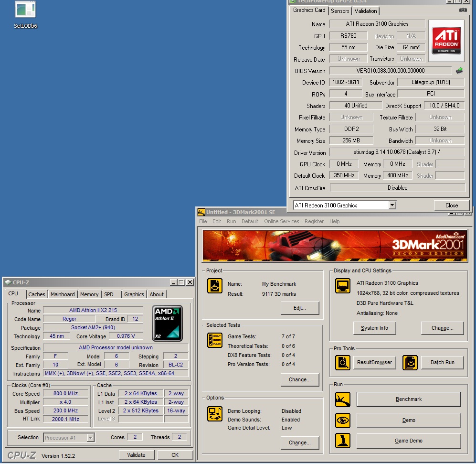The width and height of the screenshot is (476, 464).
Task: Click the 'AMD Athlon II X2 215' name field
Action: point(93,310)
